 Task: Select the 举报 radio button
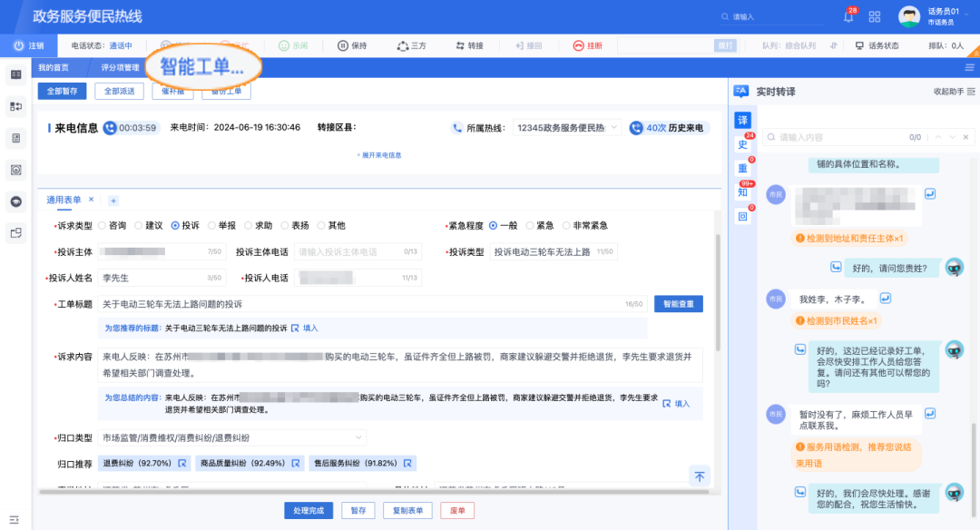211,225
